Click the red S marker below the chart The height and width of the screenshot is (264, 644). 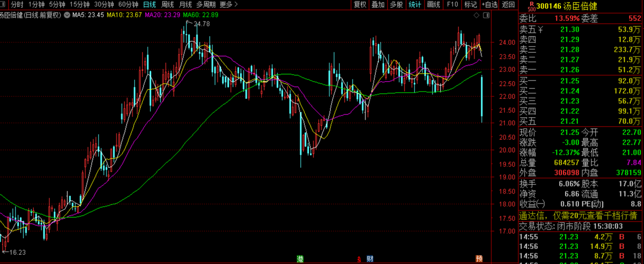click(359, 259)
